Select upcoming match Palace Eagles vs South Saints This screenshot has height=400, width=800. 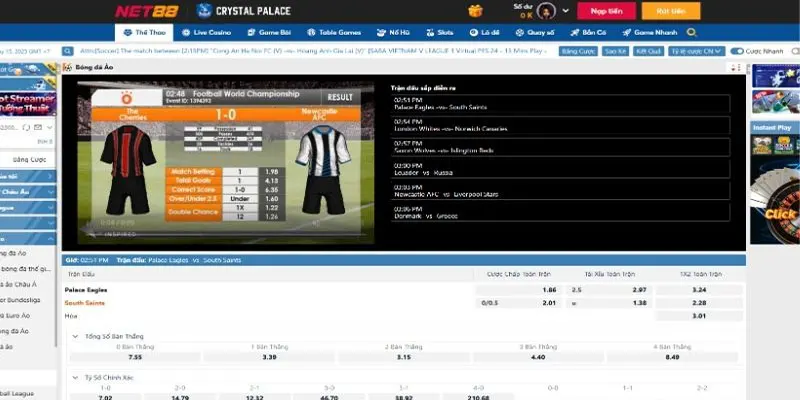tap(560, 104)
